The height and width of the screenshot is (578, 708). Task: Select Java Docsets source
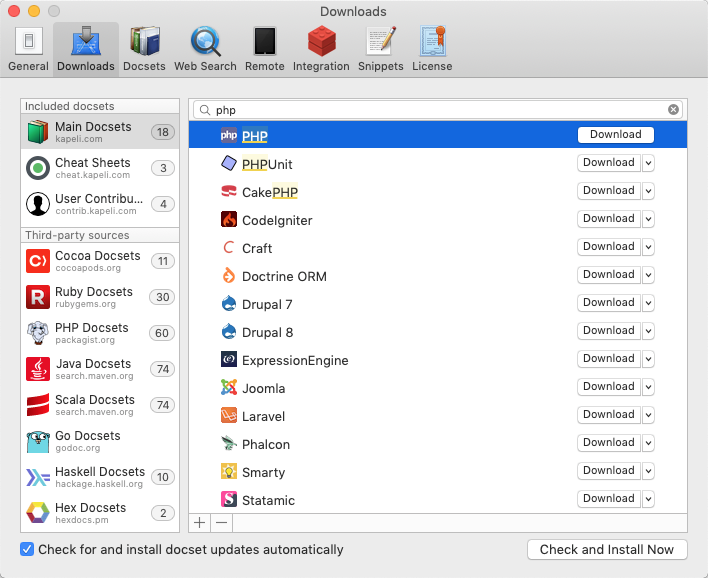click(100, 369)
